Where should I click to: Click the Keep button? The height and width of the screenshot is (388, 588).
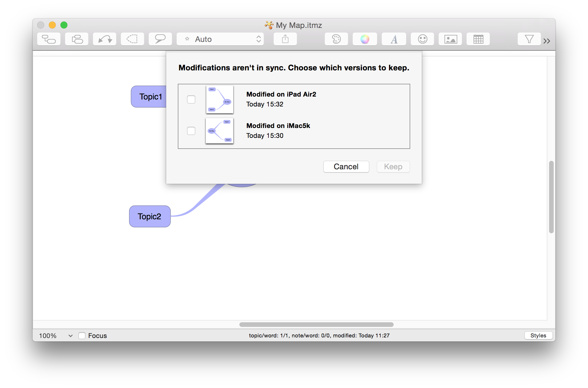click(393, 167)
